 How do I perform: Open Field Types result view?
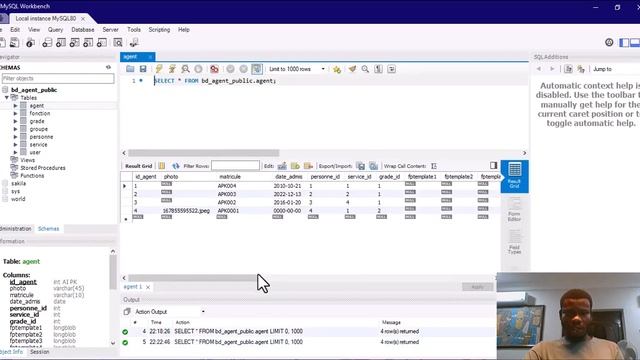514,242
